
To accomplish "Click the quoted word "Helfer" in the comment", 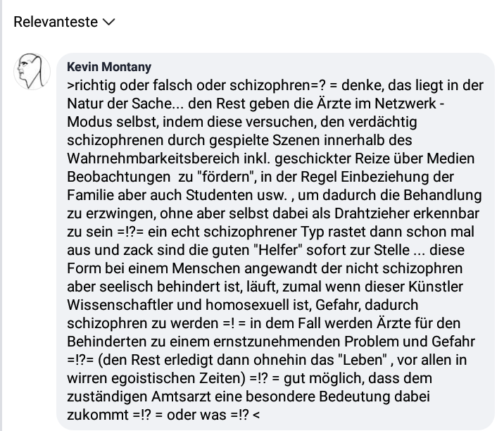I will [x=279, y=251].
